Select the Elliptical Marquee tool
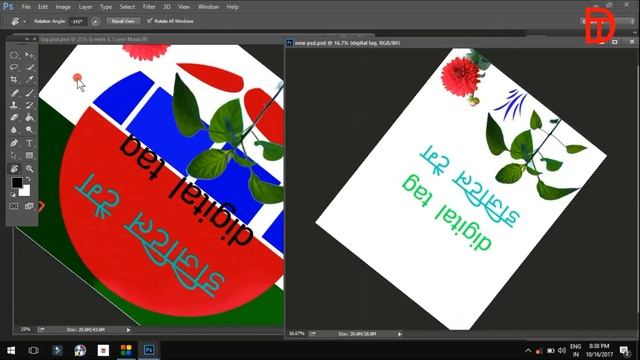Viewport: 640px width, 360px height. [x=14, y=55]
